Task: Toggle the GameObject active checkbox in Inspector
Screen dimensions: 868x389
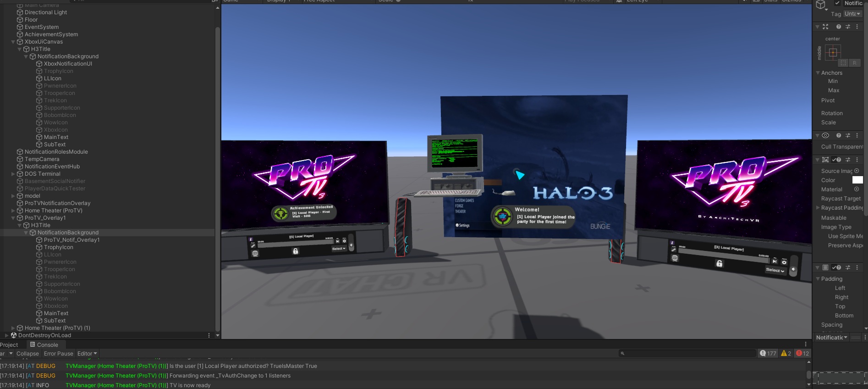Action: 837,3
